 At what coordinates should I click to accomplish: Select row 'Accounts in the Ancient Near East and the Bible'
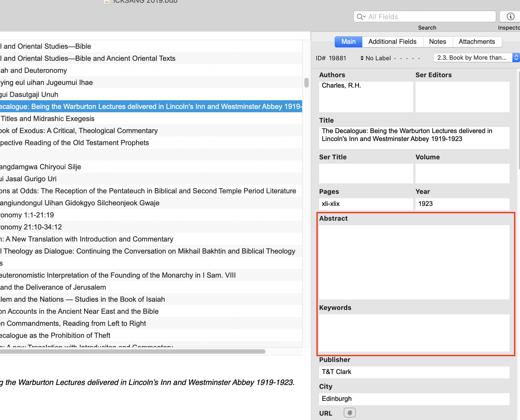click(x=151, y=311)
